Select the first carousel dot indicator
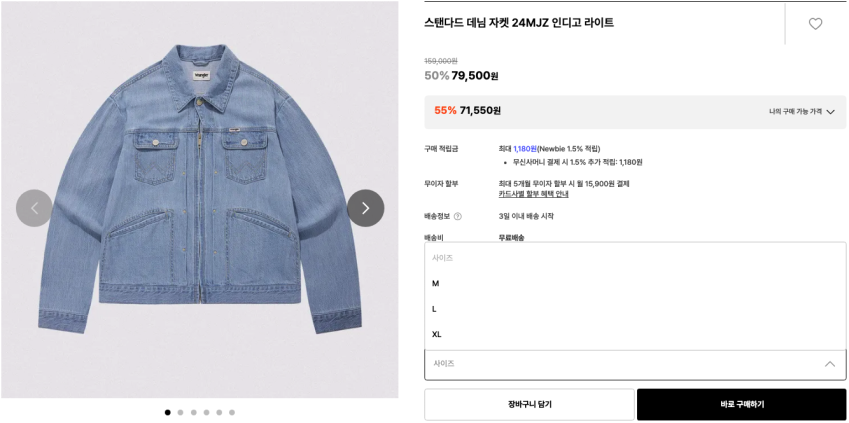Screen dimensions: 849x423 click(x=167, y=412)
